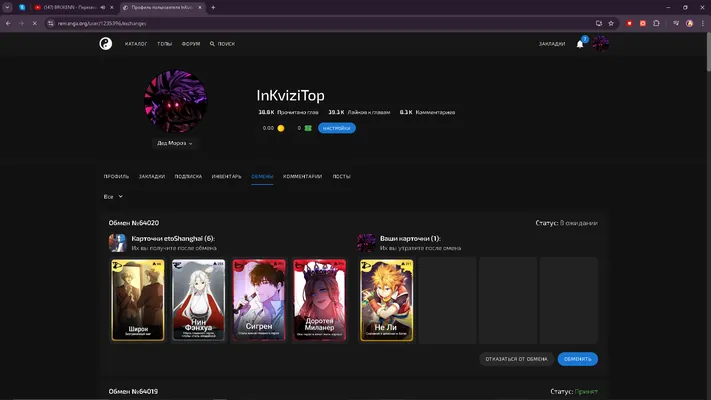Expand the browser tab list chevron
This screenshot has width=711, height=400.
coord(7,7)
